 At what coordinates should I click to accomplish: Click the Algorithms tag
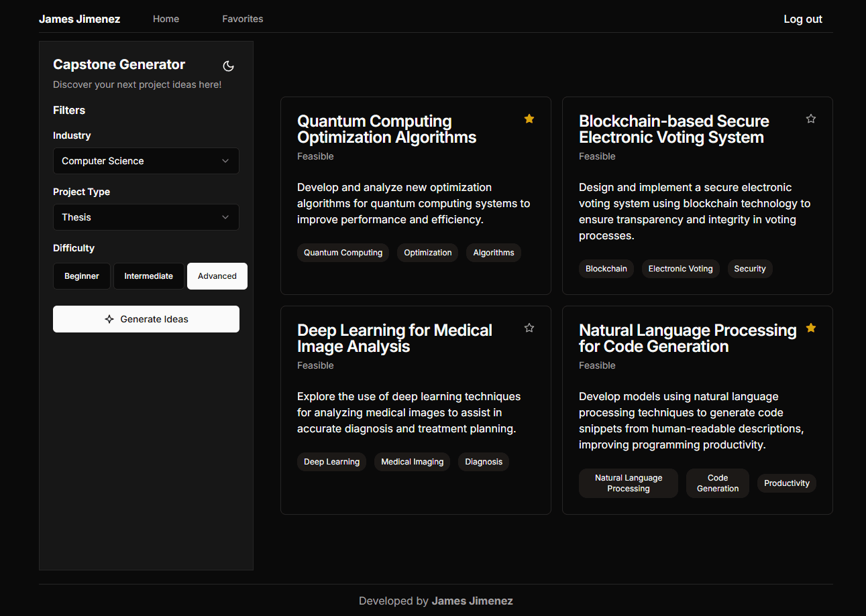pos(494,253)
